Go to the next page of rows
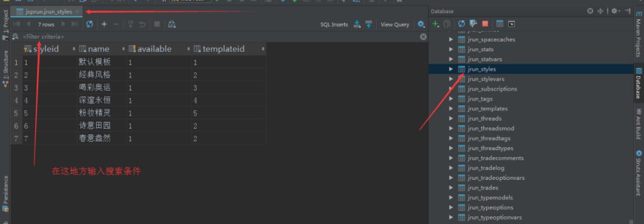This screenshot has height=224, width=644. coord(63,24)
